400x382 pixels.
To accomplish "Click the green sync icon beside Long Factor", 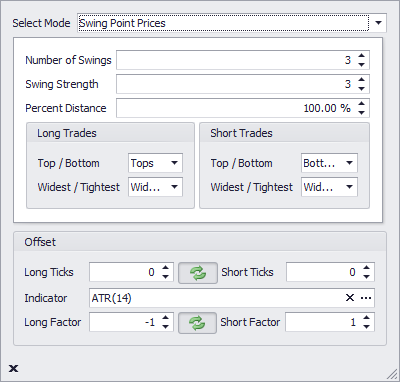I will coord(197,323).
